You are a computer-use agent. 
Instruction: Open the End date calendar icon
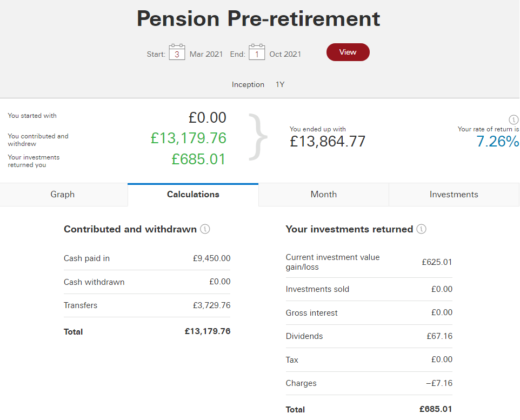[257, 52]
